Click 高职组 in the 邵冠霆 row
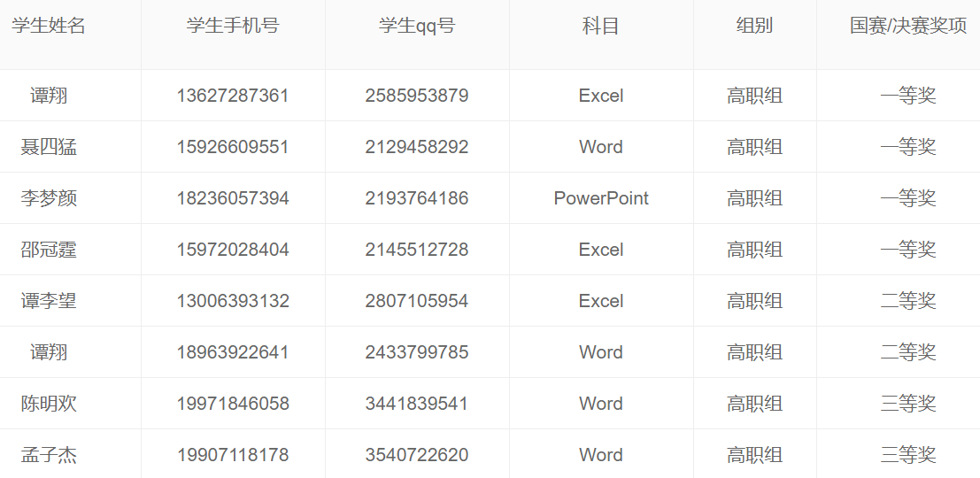The height and width of the screenshot is (478, 980). 754,250
